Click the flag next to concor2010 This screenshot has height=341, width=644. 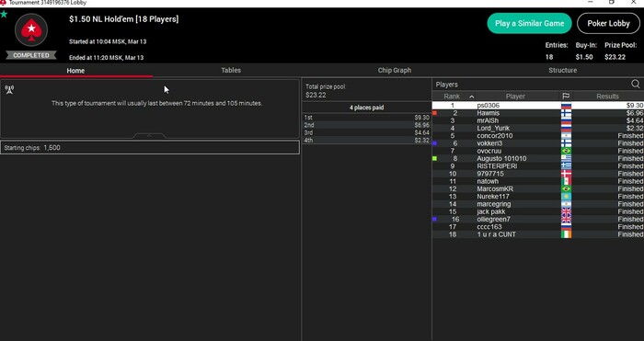point(566,136)
